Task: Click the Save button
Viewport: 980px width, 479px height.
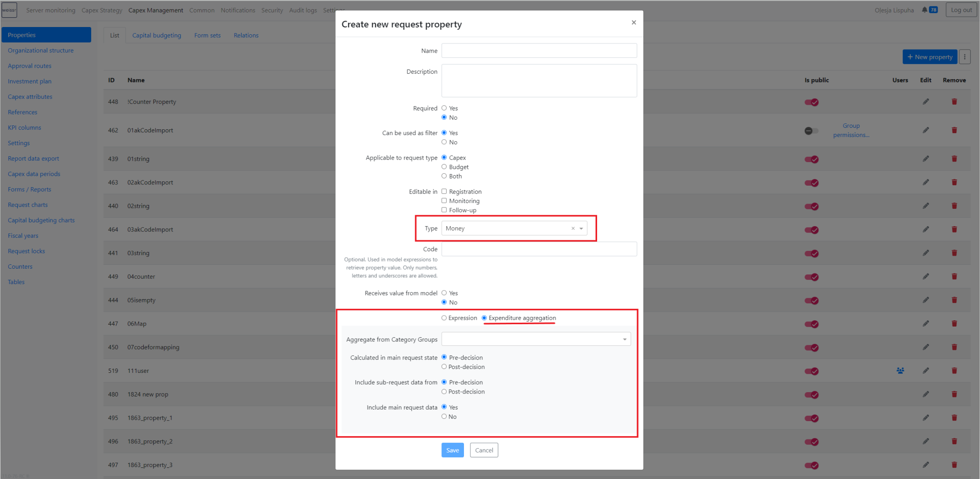Action: tap(452, 451)
